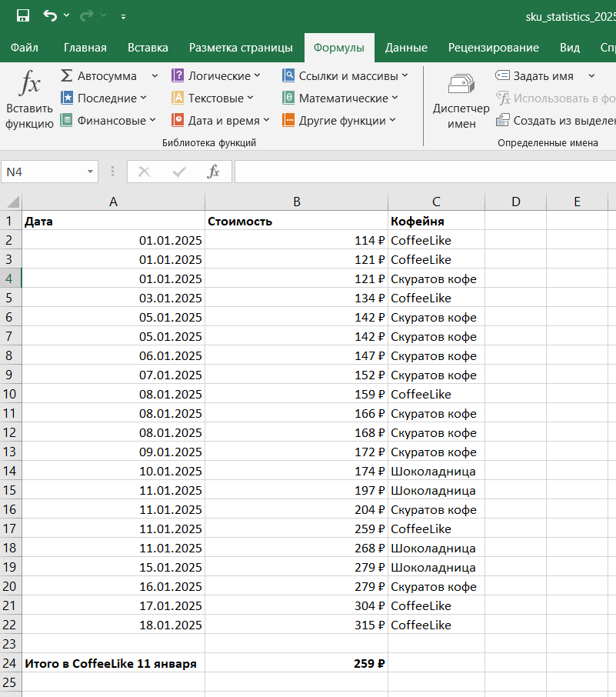Select cell B24 with total 259 ₽
616x697 pixels.
pos(296,663)
